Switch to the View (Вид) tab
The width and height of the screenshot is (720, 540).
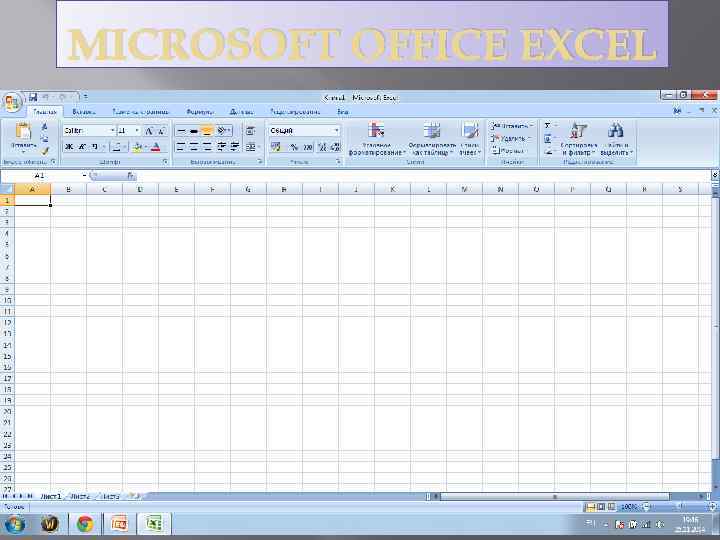coord(343,112)
